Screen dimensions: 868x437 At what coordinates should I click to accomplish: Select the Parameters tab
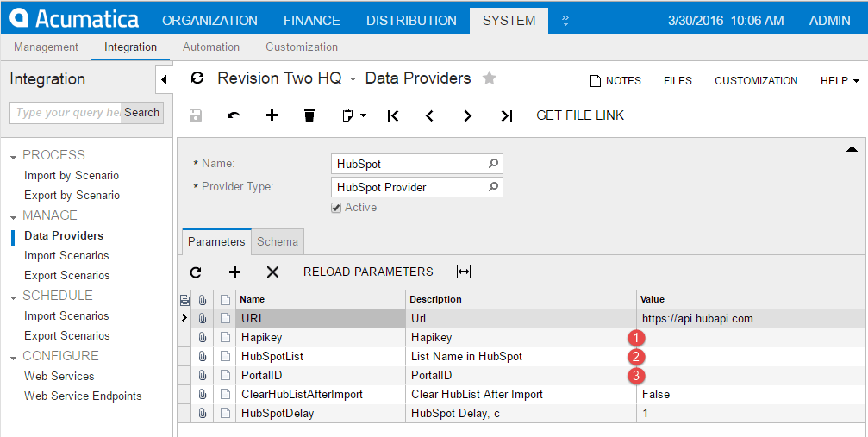[216, 241]
